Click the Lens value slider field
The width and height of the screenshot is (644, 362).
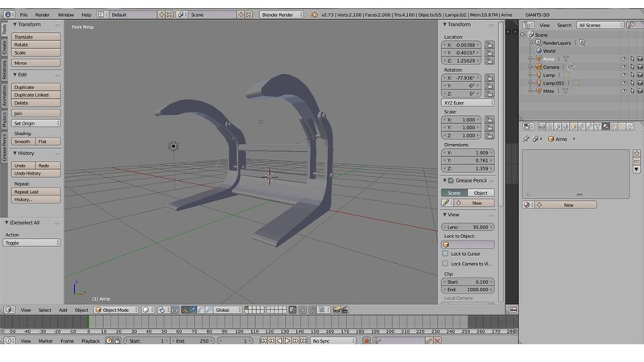(x=469, y=227)
